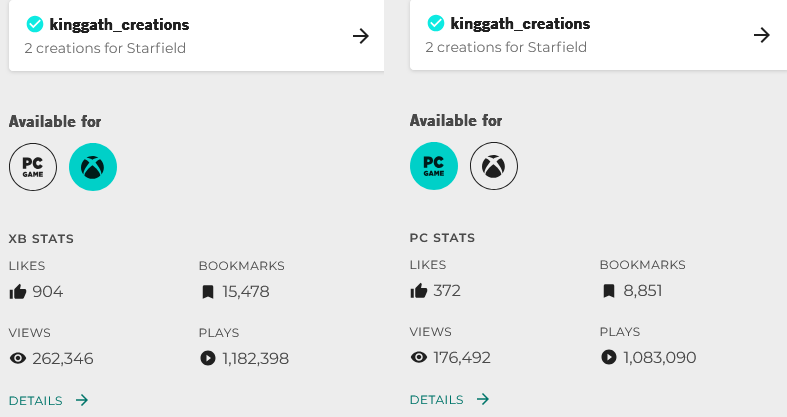
Task: Click the arrow next to XB Stats DETAILS
Action: pyautogui.click(x=82, y=400)
